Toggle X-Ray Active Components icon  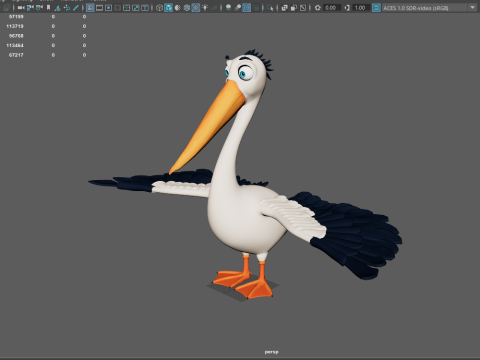[x=293, y=7]
